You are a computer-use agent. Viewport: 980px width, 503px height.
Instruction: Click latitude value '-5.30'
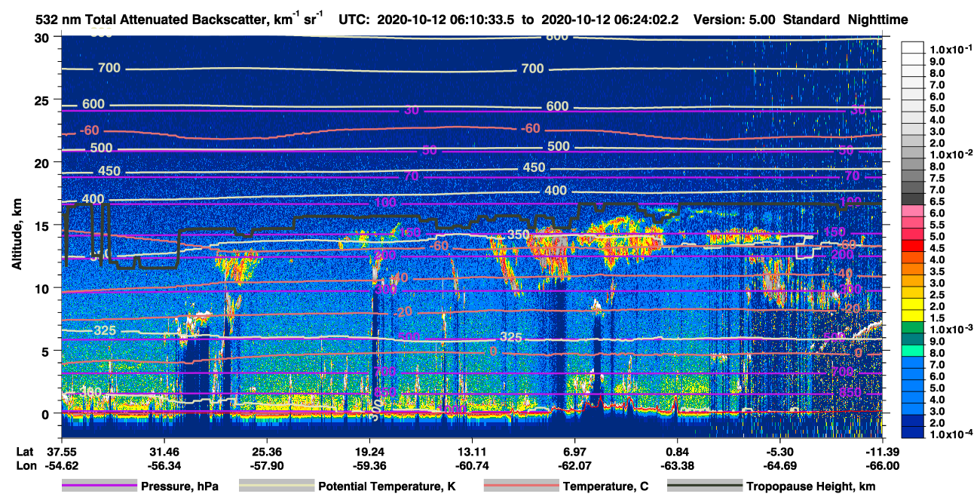[x=779, y=451]
